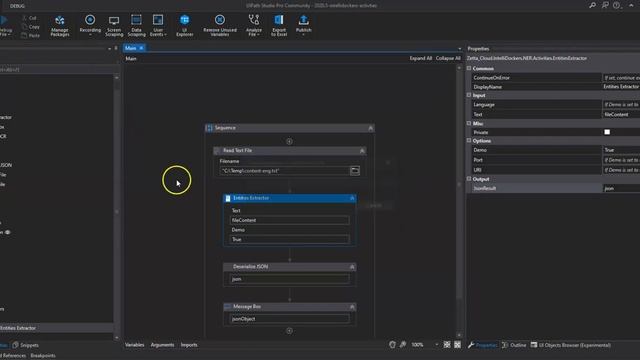Open the Analyze File tool
Image resolution: width=640 pixels, height=360 pixels.
253,26
